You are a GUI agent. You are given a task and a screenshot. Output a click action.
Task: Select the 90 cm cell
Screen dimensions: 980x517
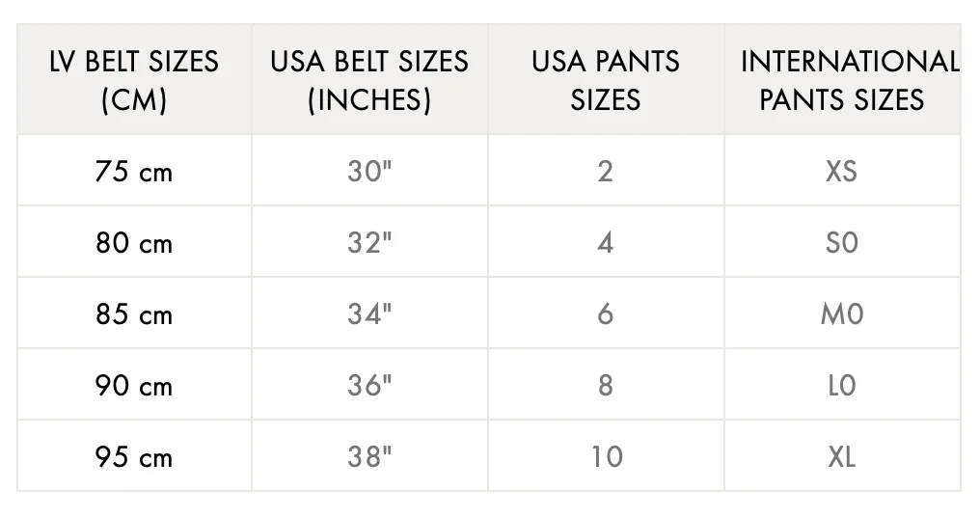click(134, 385)
